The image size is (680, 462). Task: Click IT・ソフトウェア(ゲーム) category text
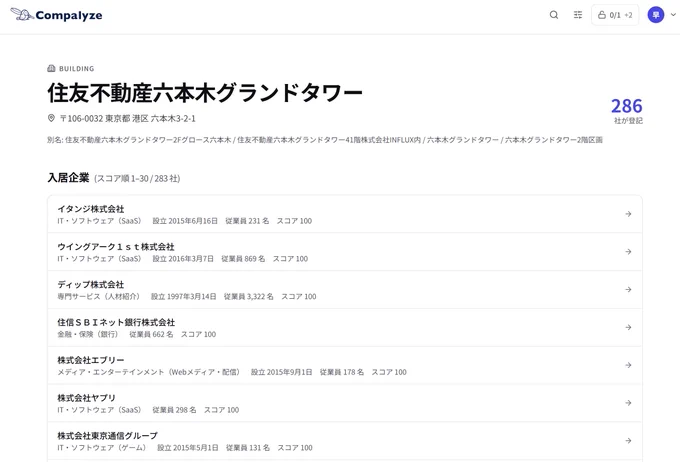click(x=102, y=447)
